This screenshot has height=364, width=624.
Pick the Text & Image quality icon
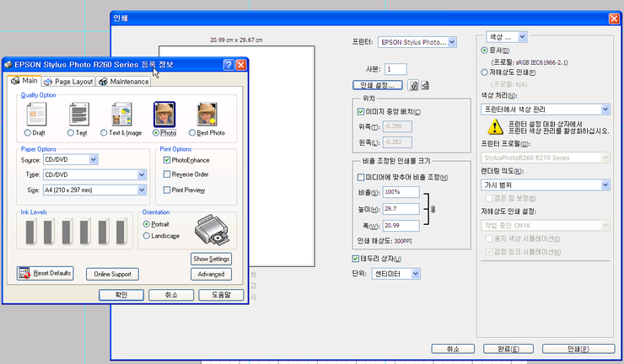[120, 115]
